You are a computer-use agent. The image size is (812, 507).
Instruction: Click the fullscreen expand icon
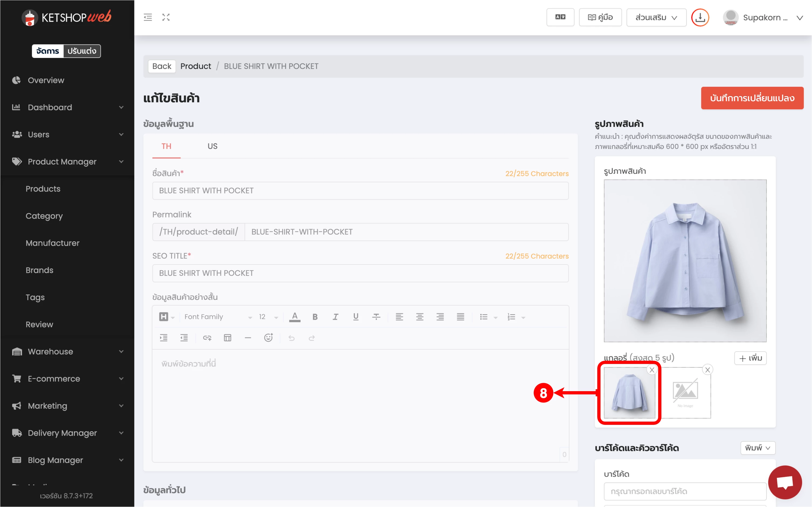(166, 17)
